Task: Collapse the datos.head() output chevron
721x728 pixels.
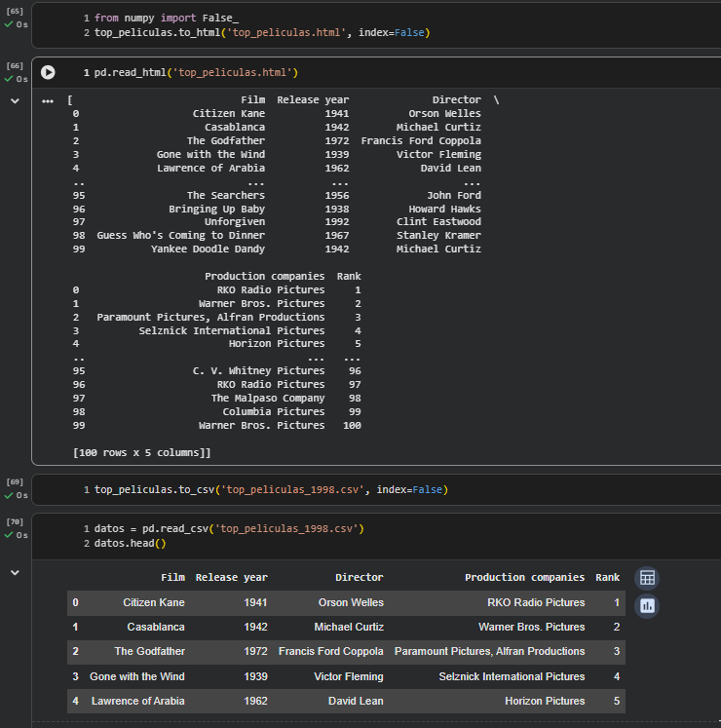Action: (15, 573)
